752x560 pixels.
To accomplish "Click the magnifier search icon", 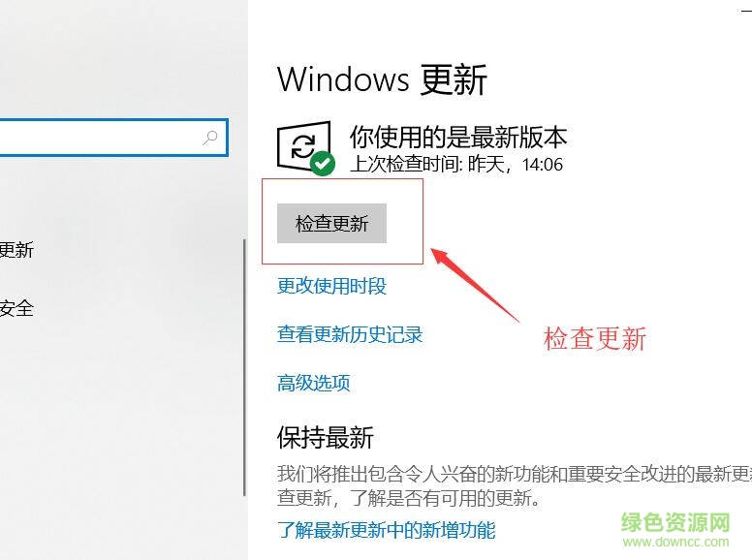I will click(210, 138).
